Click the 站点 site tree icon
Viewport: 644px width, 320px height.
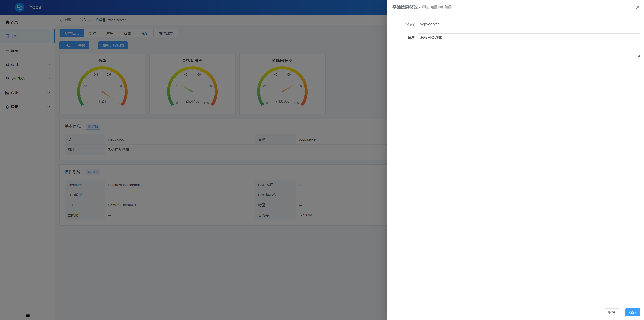(7, 50)
